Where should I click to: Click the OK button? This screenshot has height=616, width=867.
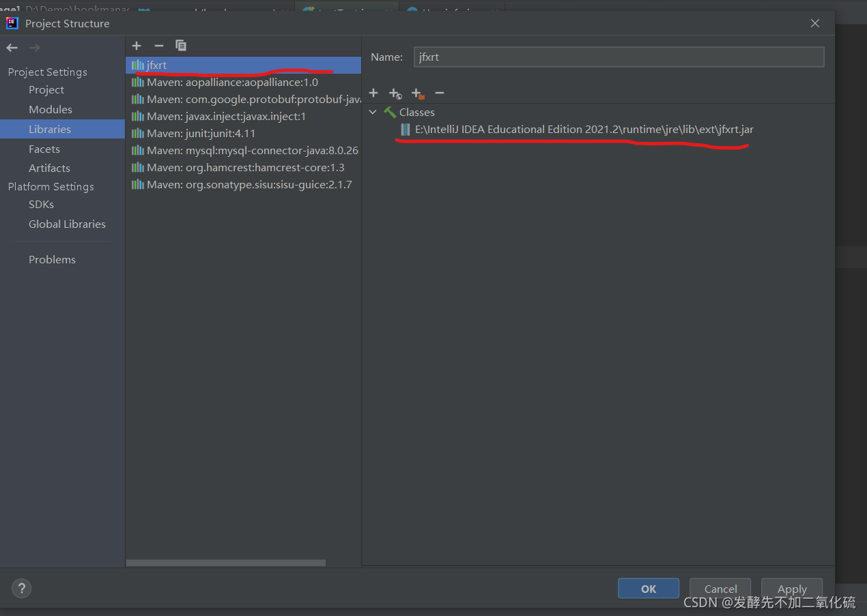(x=649, y=589)
